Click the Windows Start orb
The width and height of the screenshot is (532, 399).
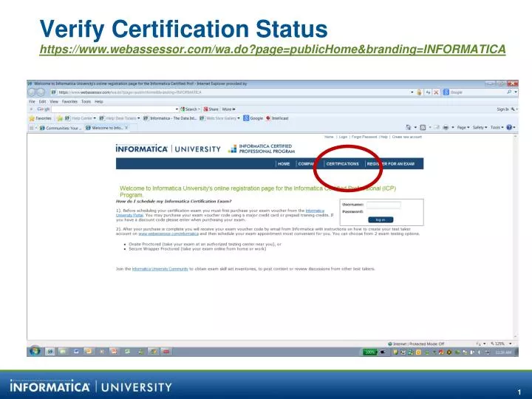click(35, 351)
